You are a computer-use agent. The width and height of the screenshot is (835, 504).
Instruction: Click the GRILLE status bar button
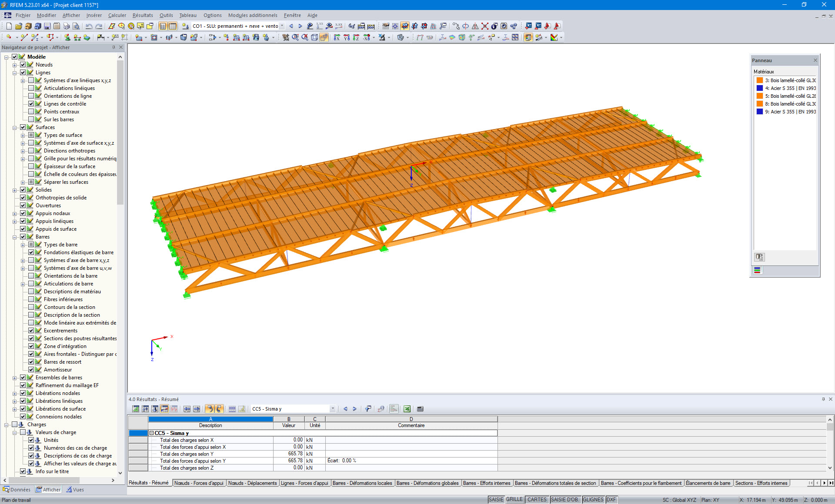[x=514, y=500]
